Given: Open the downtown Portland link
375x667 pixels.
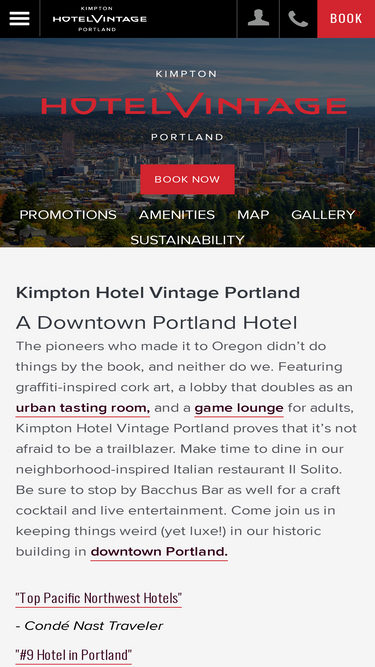Looking at the screenshot, I should (x=159, y=552).
